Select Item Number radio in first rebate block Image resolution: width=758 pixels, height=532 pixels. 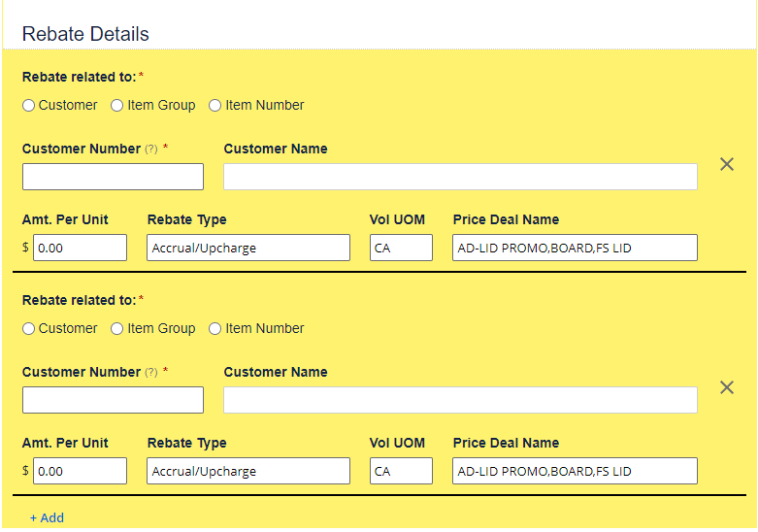coord(215,106)
